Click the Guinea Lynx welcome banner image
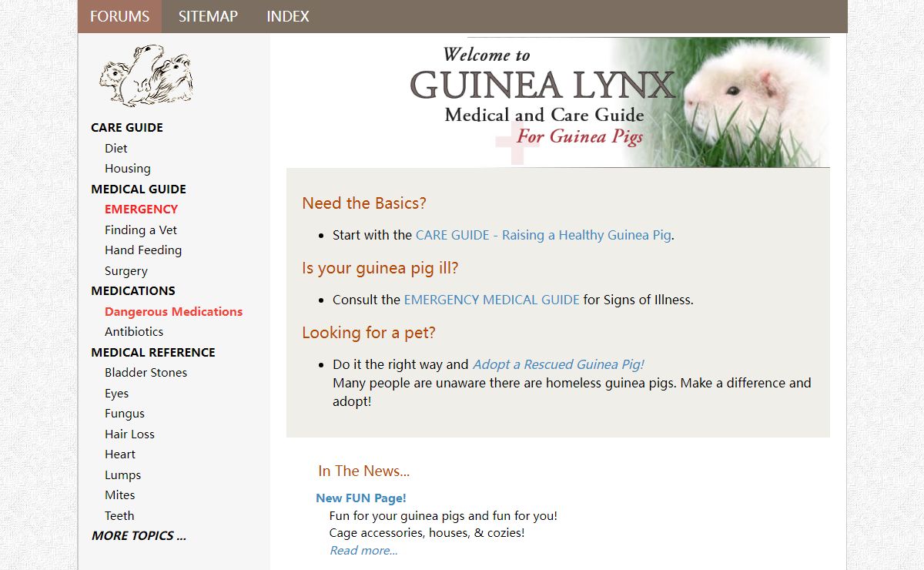 click(x=620, y=102)
